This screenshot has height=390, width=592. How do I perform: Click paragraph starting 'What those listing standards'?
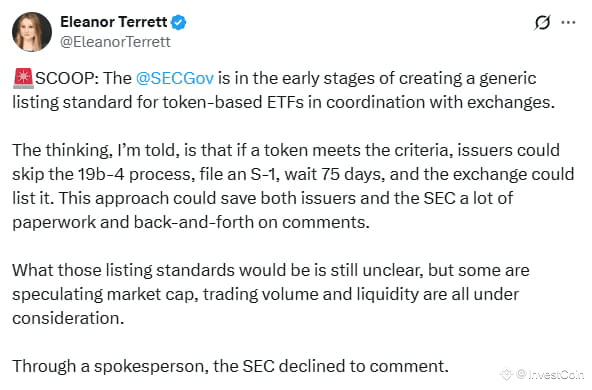pos(271,294)
